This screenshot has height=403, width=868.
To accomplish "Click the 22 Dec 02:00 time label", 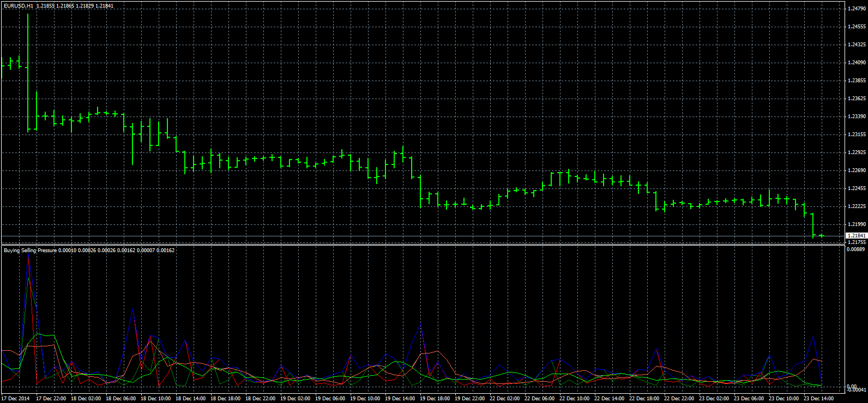I will tap(505, 399).
